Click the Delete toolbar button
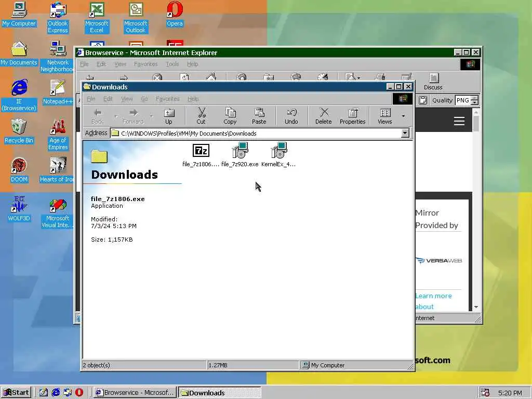The height and width of the screenshot is (399, 532). tap(323, 116)
